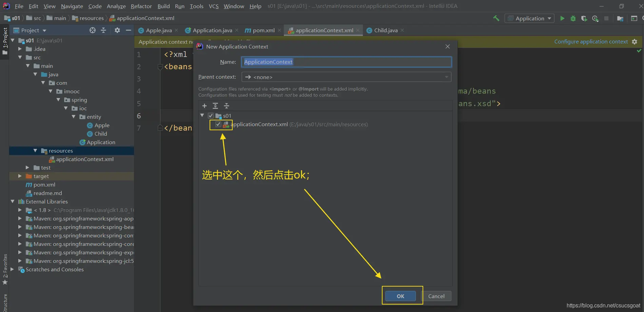Select Child class in project tree
The image size is (644, 312).
100,134
